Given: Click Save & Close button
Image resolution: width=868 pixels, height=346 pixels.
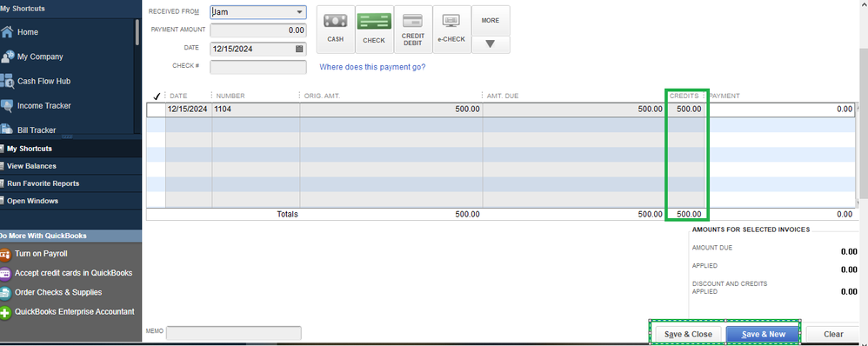Looking at the screenshot, I should (x=688, y=335).
